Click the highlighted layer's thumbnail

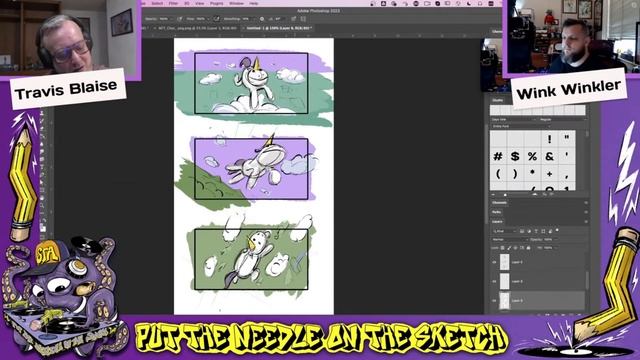504,300
